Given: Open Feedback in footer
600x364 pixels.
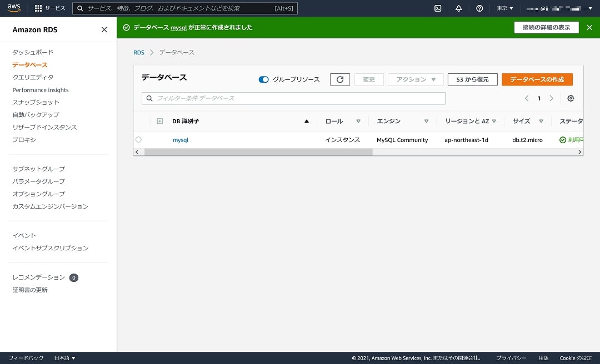Looking at the screenshot, I should 26,358.
